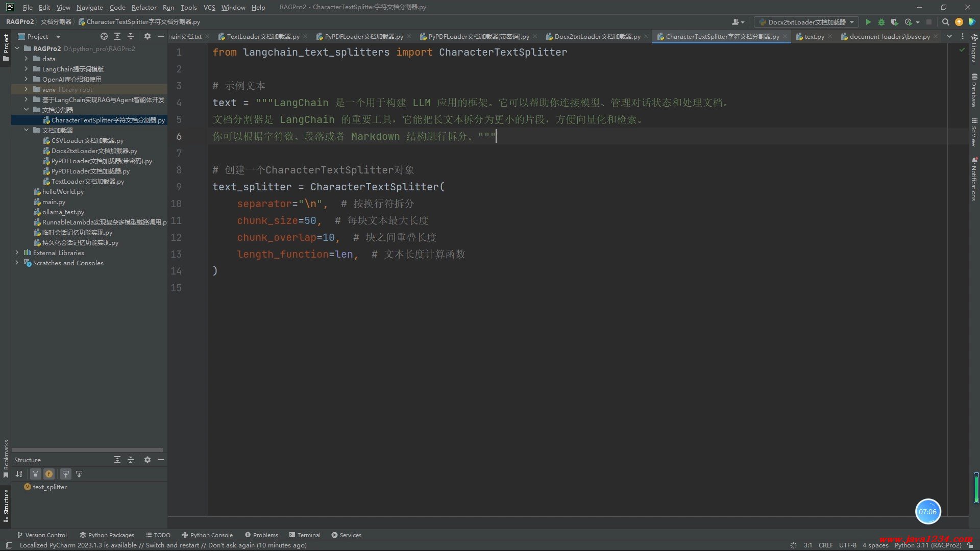Run the current configuration with green play button

pos(868,22)
